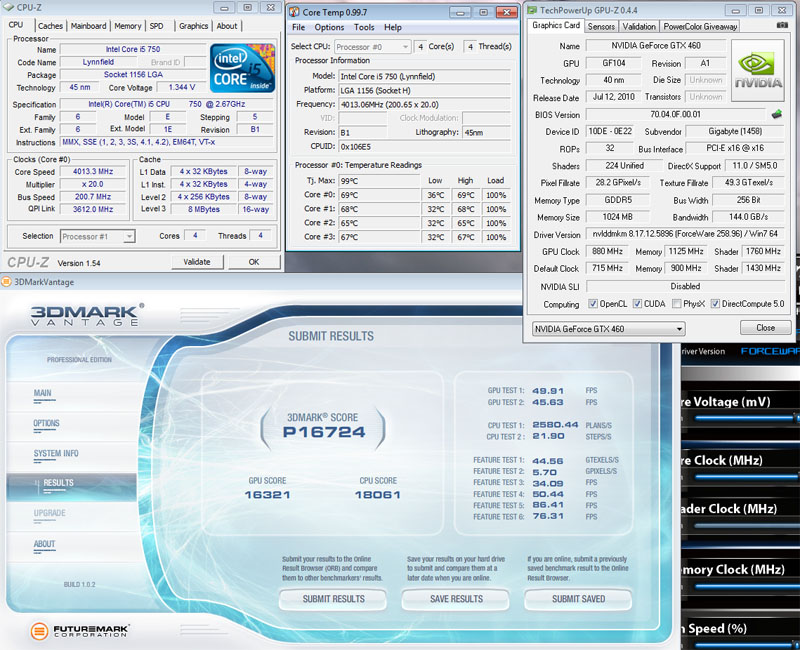Open the About tab in CPU-Z
The image size is (800, 650).
[227, 26]
